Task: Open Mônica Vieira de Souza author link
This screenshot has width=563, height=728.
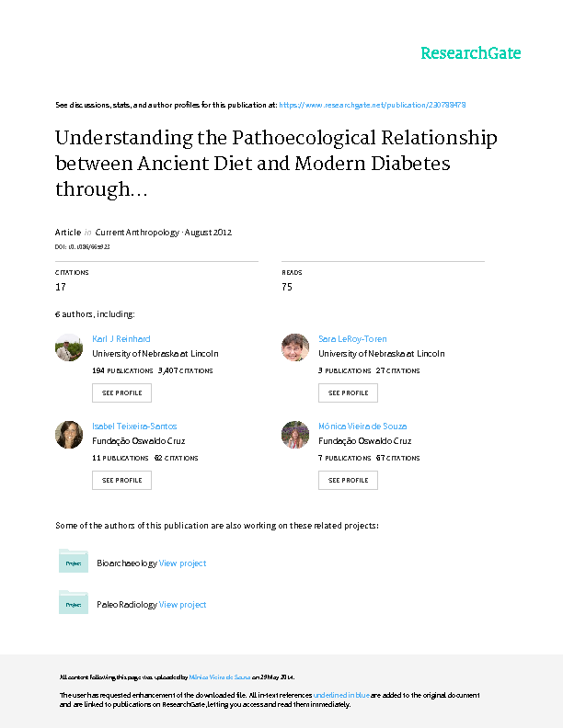Action: tap(362, 427)
